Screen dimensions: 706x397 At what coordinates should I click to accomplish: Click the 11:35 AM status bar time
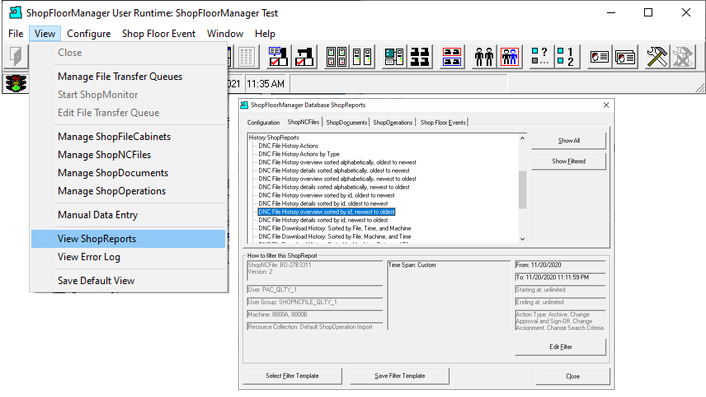tap(266, 84)
